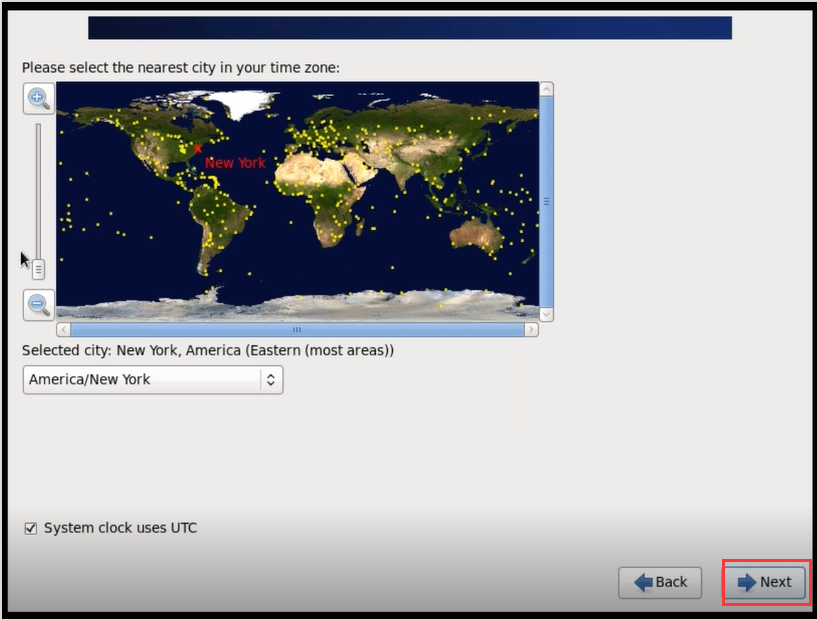818x620 pixels.
Task: Click the zoom level slider handle
Action: (38, 269)
